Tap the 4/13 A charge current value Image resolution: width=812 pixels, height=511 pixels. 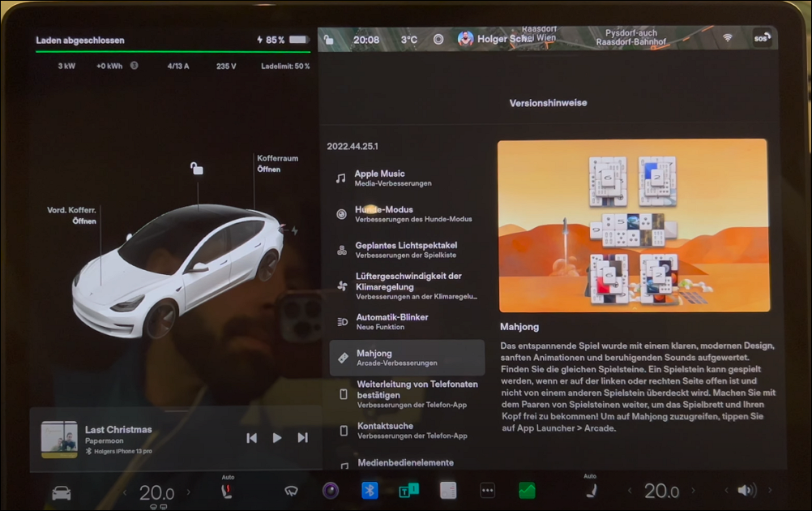[178, 67]
